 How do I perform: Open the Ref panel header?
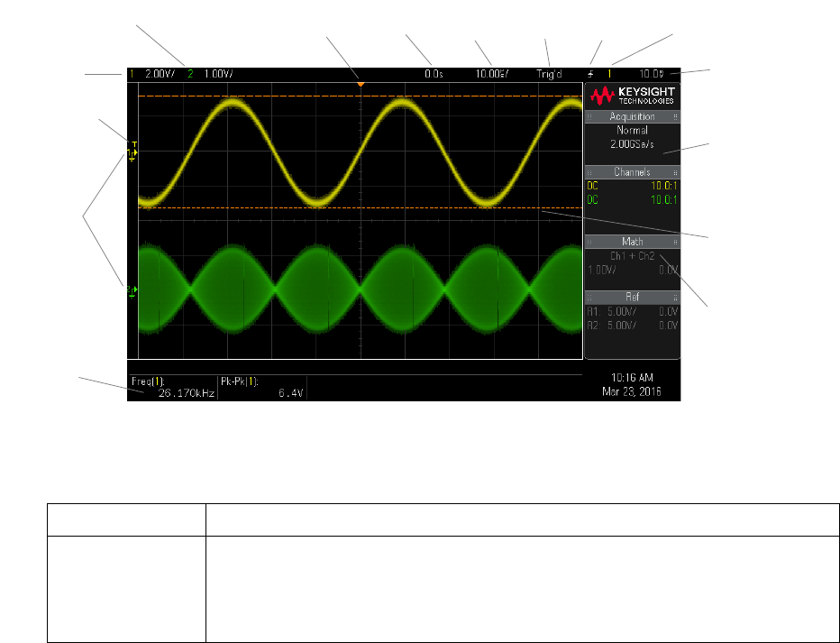pos(632,298)
